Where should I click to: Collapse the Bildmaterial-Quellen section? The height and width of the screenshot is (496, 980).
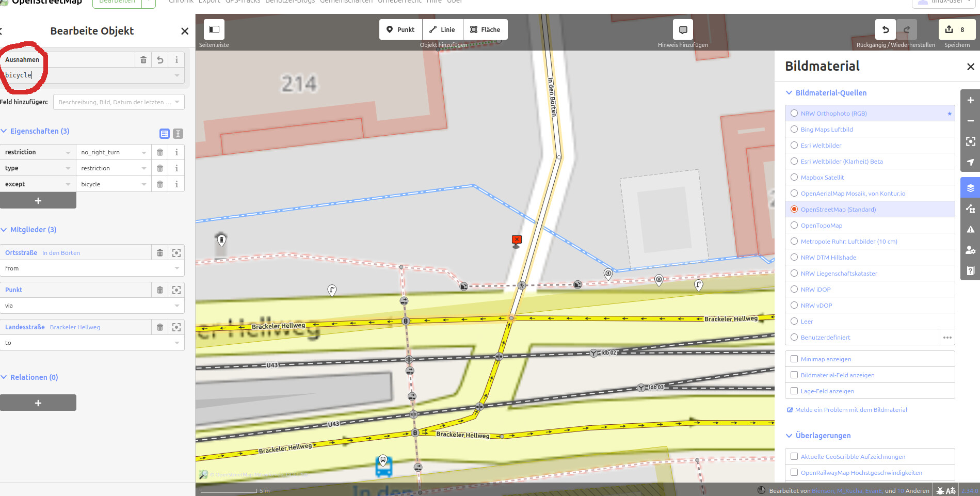826,93
